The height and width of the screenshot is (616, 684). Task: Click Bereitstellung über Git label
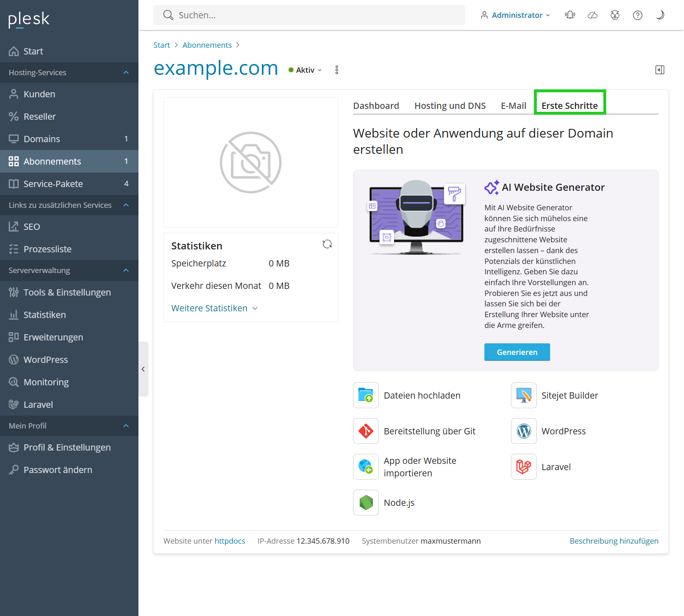click(x=430, y=431)
